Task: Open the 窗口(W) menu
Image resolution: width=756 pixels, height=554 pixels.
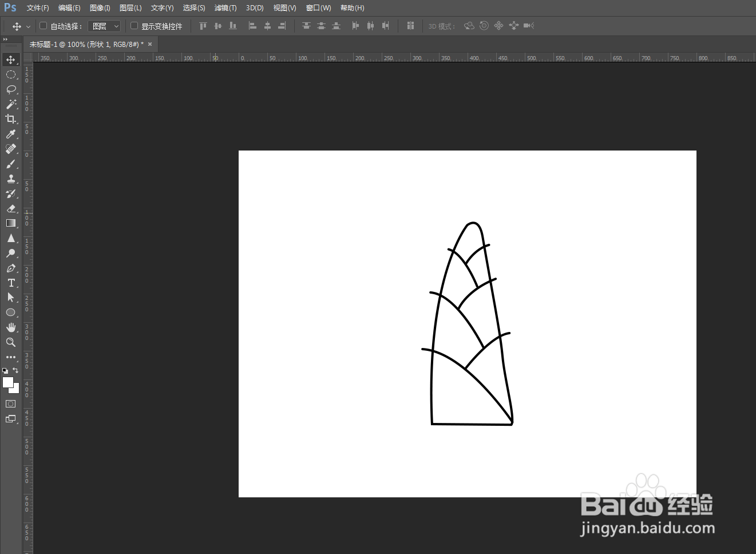Action: (x=319, y=8)
